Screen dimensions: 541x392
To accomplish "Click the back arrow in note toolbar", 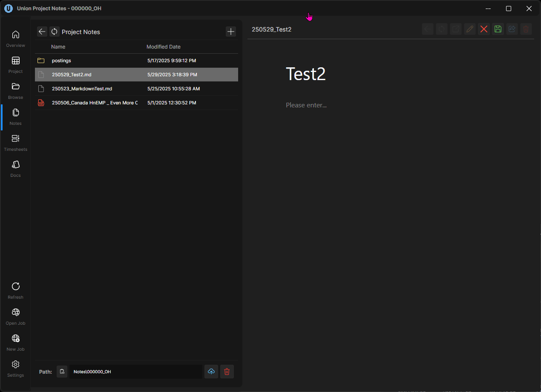I will (x=428, y=29).
